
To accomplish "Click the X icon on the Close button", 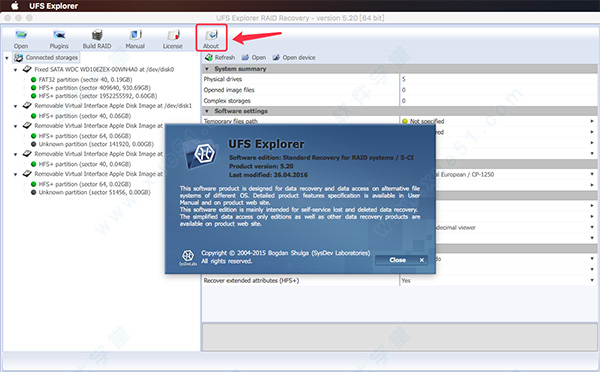I will pyautogui.click(x=422, y=260).
